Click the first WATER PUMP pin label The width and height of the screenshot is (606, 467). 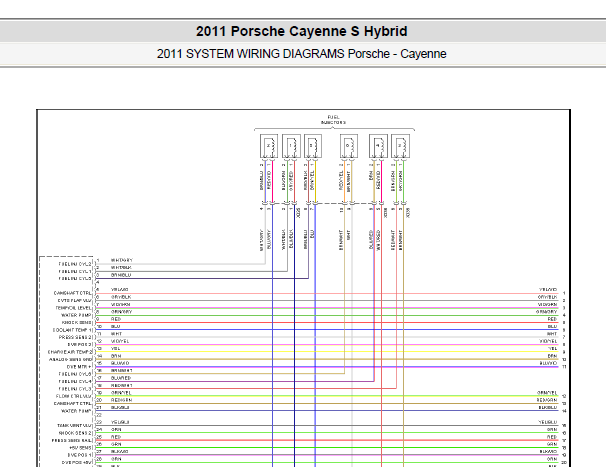click(76, 315)
